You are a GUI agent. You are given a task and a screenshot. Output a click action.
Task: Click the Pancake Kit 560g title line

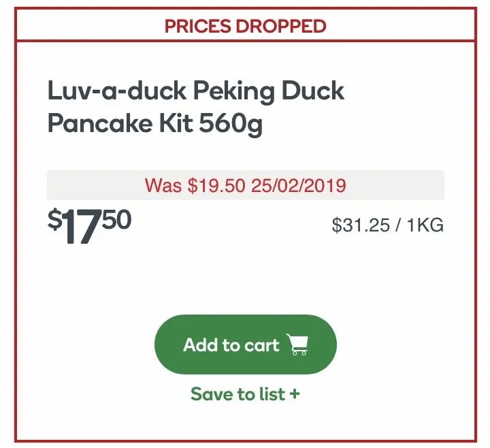(155, 125)
